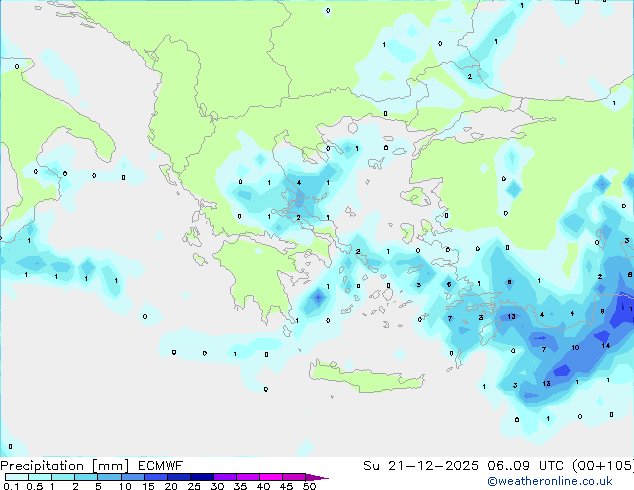This screenshot has height=490, width=634.
Task: Click the legend scale label '35'
Action: click(x=240, y=486)
